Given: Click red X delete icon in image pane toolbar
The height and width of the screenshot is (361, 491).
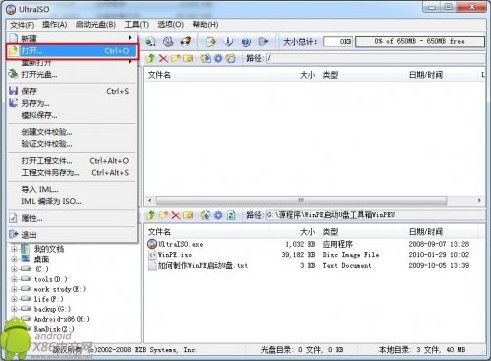Looking at the screenshot, I should (x=163, y=58).
